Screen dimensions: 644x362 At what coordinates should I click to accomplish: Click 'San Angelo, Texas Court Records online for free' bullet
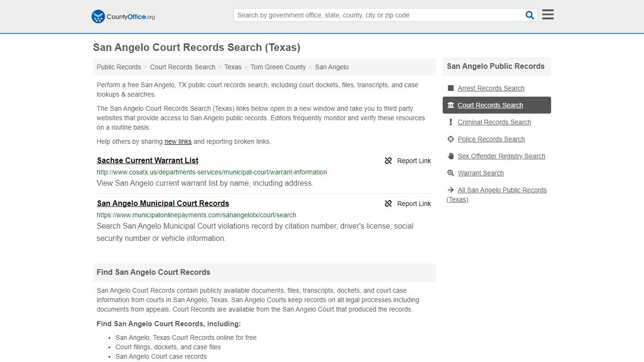click(186, 337)
